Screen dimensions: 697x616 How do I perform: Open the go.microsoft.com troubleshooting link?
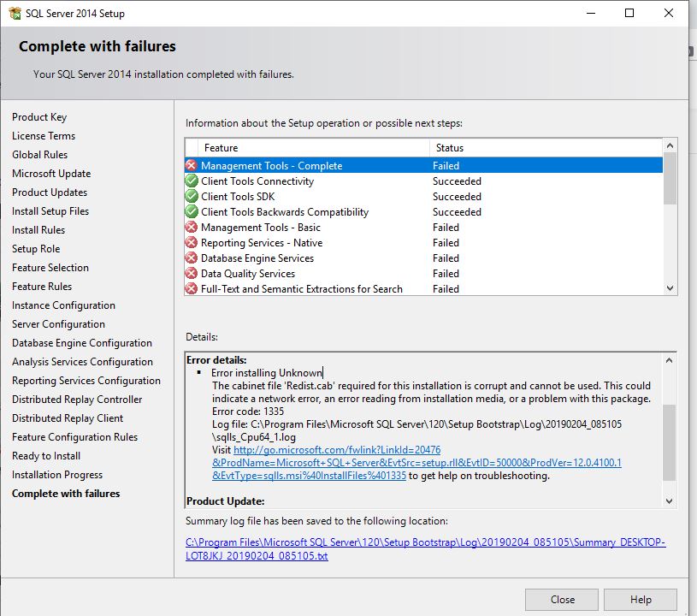click(x=416, y=463)
